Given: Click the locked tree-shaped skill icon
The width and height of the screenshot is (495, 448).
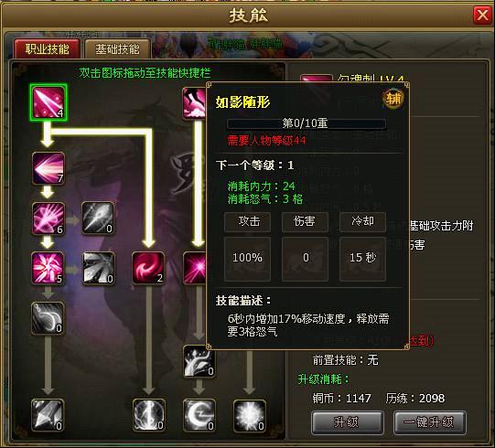Looking at the screenshot, I should coord(199,361).
